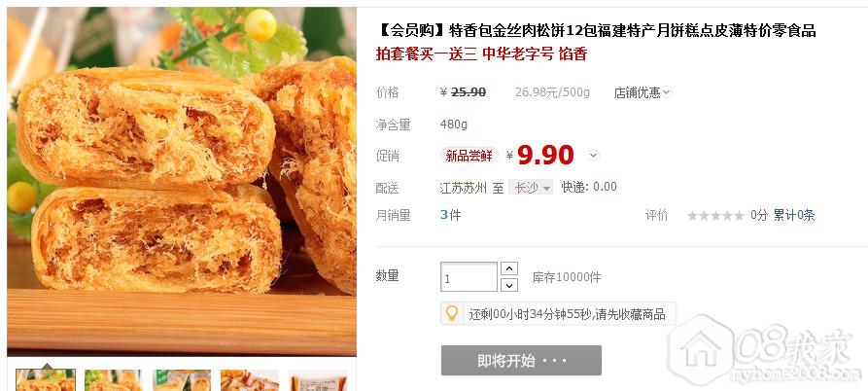This screenshot has height=391, width=868.
Task: Select the fourth product thumbnail
Action: click(250, 380)
